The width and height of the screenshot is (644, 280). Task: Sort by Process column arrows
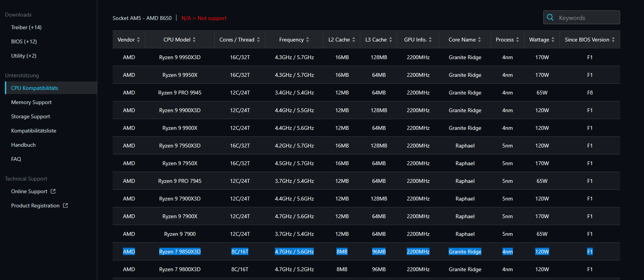[x=518, y=40]
